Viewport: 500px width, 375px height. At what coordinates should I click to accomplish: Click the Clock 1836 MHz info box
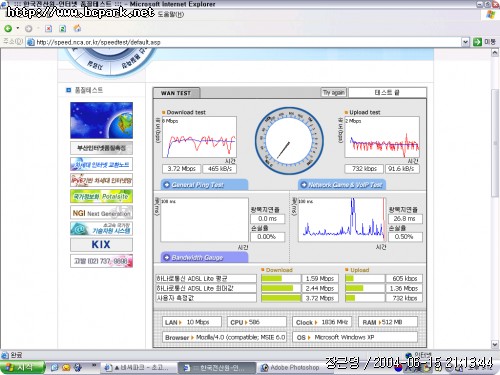tap(322, 322)
